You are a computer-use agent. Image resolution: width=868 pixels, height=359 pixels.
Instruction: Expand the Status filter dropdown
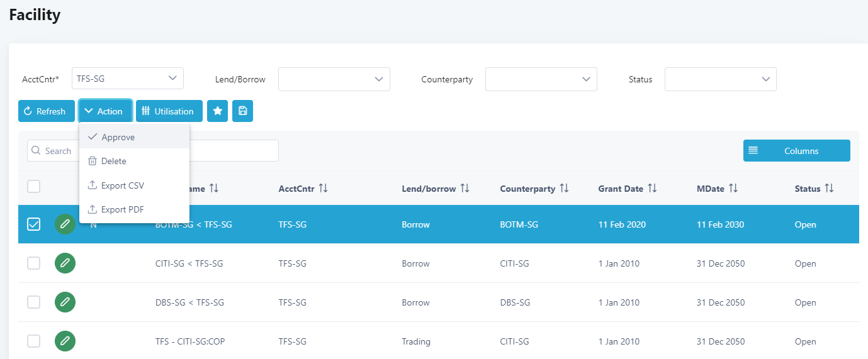[721, 79]
